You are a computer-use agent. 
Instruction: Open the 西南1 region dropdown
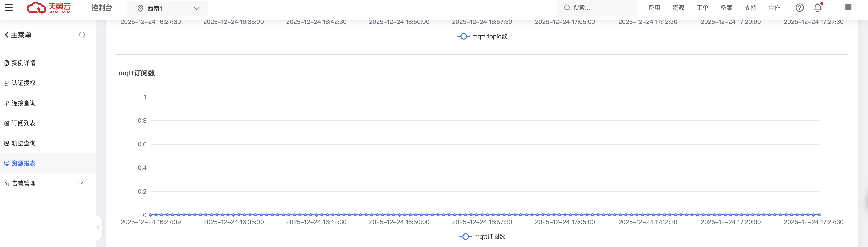(167, 8)
